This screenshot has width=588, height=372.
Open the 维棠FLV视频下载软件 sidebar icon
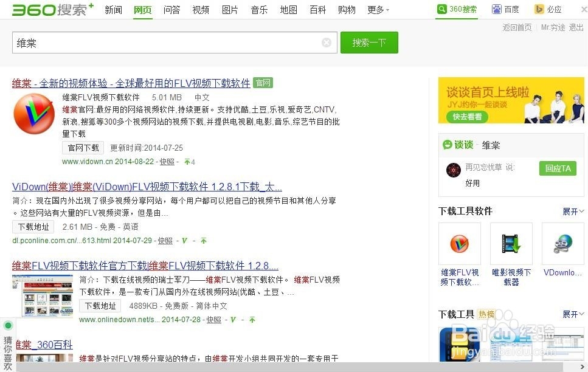tap(459, 244)
